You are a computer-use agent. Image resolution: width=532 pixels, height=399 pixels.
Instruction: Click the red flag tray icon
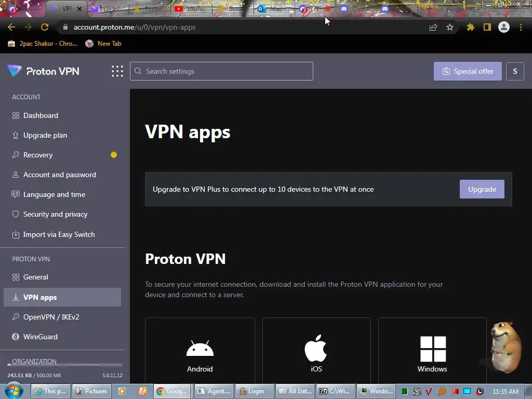tap(455, 392)
